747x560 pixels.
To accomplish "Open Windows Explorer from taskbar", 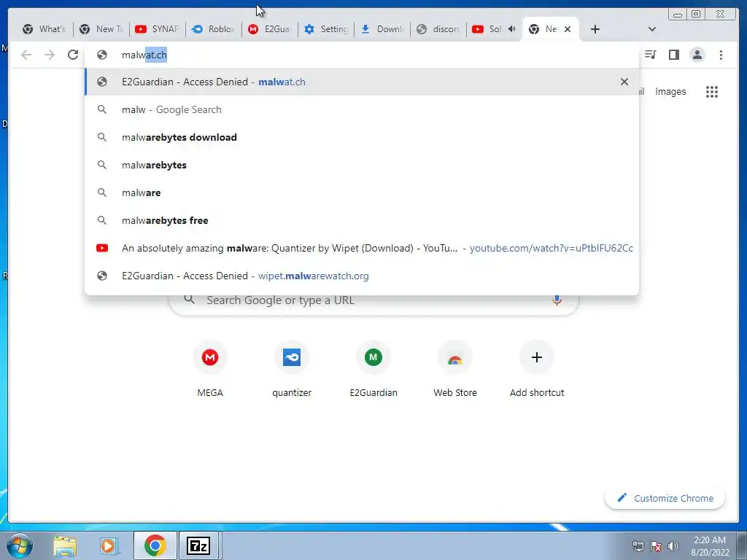I will click(x=65, y=545).
